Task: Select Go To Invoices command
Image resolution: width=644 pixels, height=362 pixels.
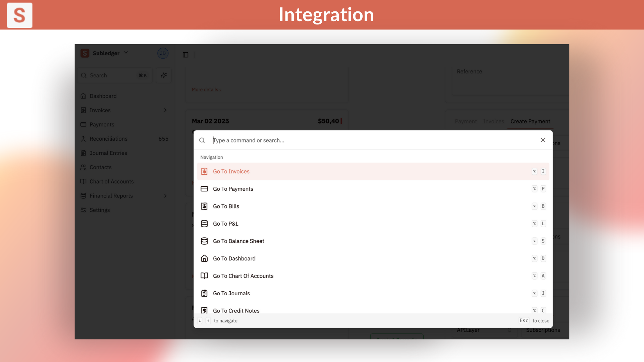Action: (231, 171)
